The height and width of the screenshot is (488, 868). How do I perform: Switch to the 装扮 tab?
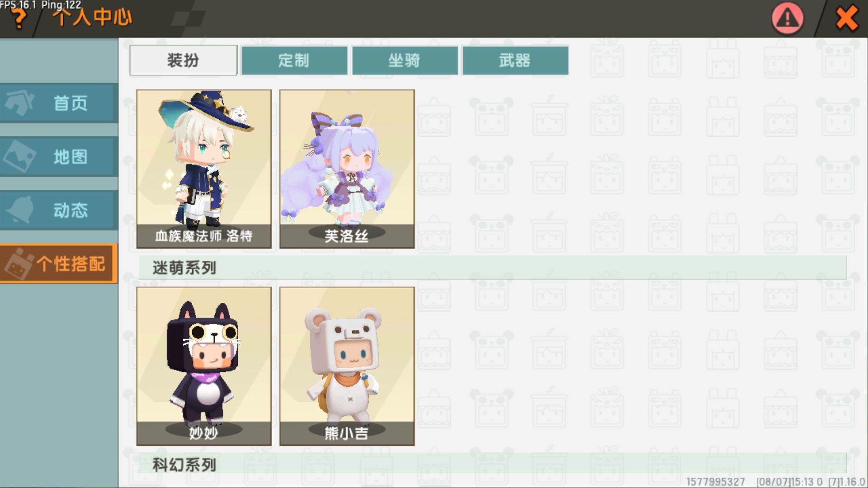[x=183, y=60]
